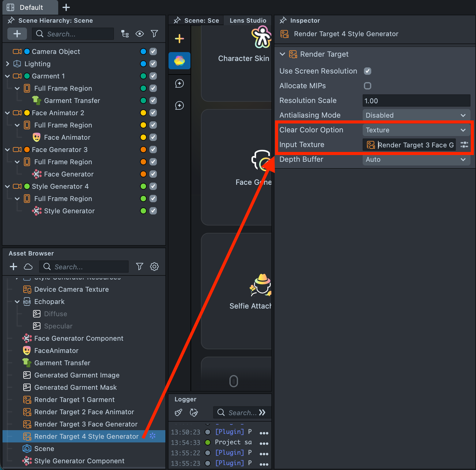Click the Face Animator 2 yellow layer dot
This screenshot has height=470, width=476.
(143, 113)
